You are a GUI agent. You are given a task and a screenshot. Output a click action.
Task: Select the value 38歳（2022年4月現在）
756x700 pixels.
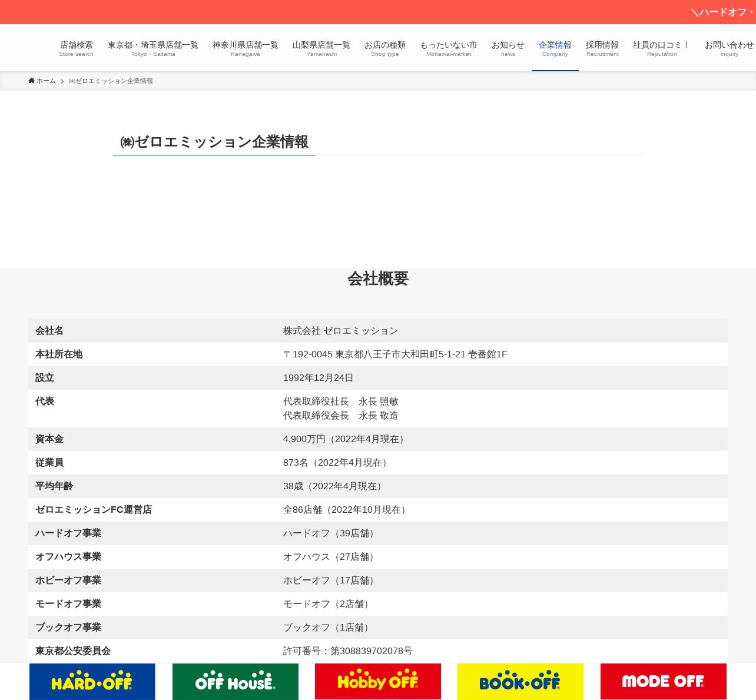[334, 486]
